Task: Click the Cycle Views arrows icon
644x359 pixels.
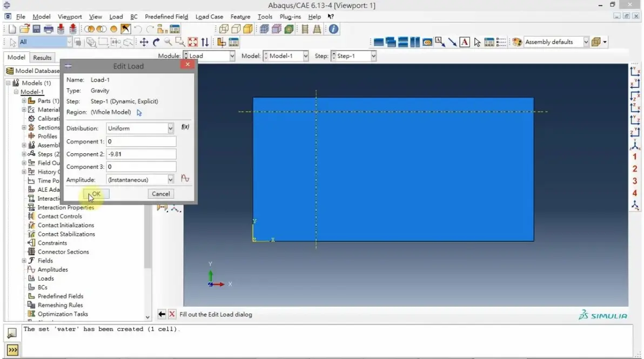Action: point(205,42)
